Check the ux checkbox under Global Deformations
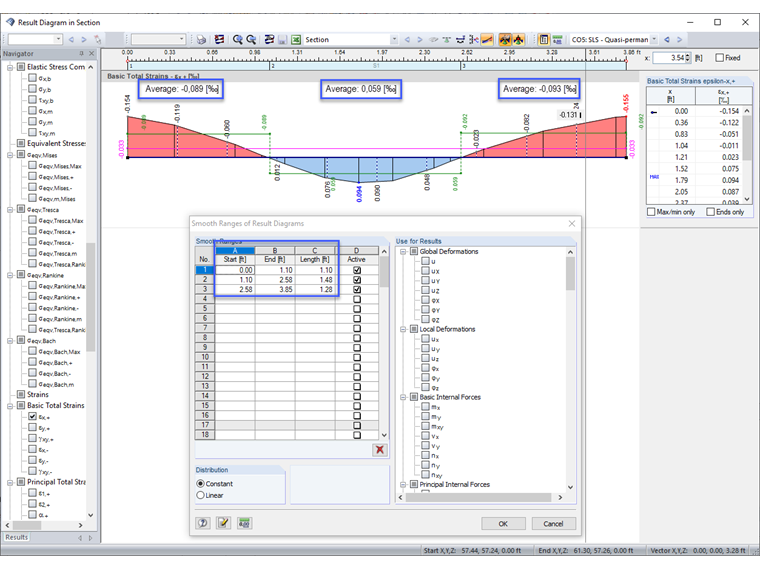 425,271
